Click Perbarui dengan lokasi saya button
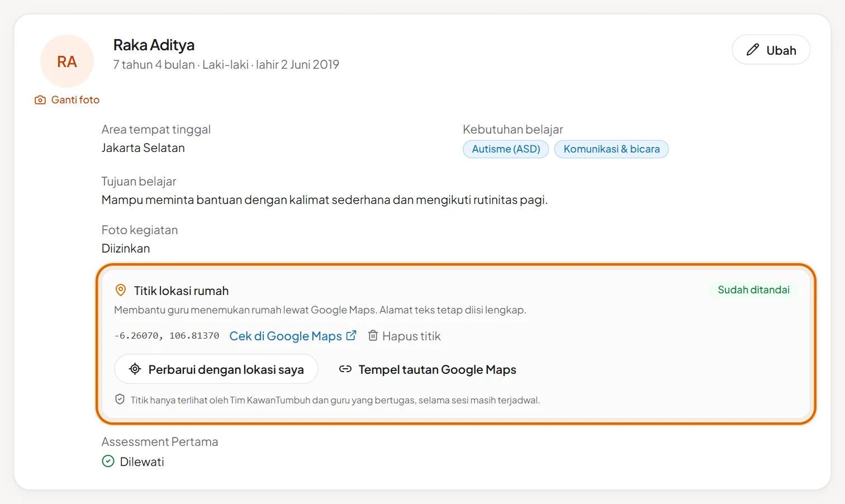This screenshot has height=504, width=845. 216,369
